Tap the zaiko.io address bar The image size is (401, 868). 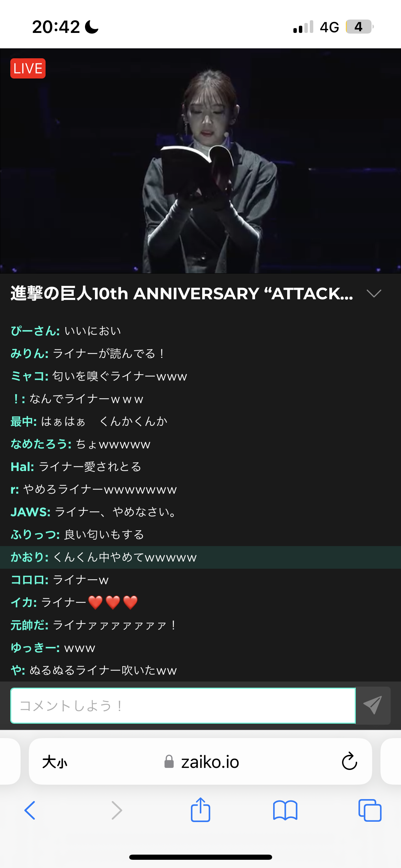click(200, 761)
